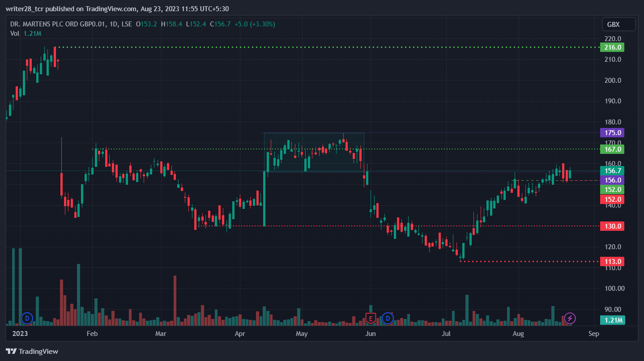Click the 190.0 price axis value

coord(613,101)
